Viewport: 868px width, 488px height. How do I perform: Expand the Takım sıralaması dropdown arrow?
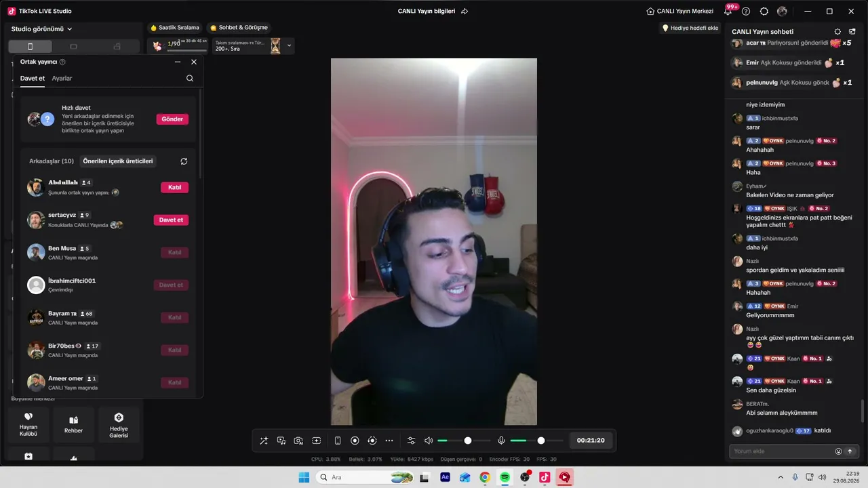290,46
